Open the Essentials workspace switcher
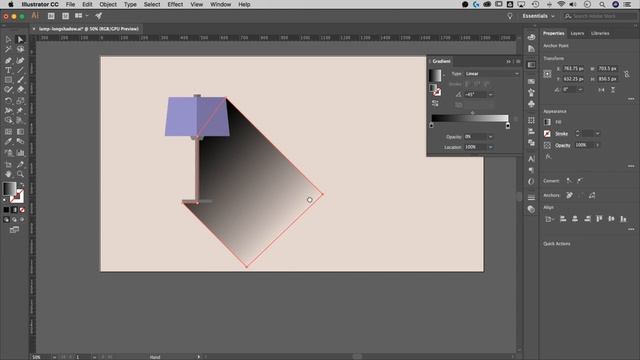This screenshot has width=640, height=360. [538, 16]
